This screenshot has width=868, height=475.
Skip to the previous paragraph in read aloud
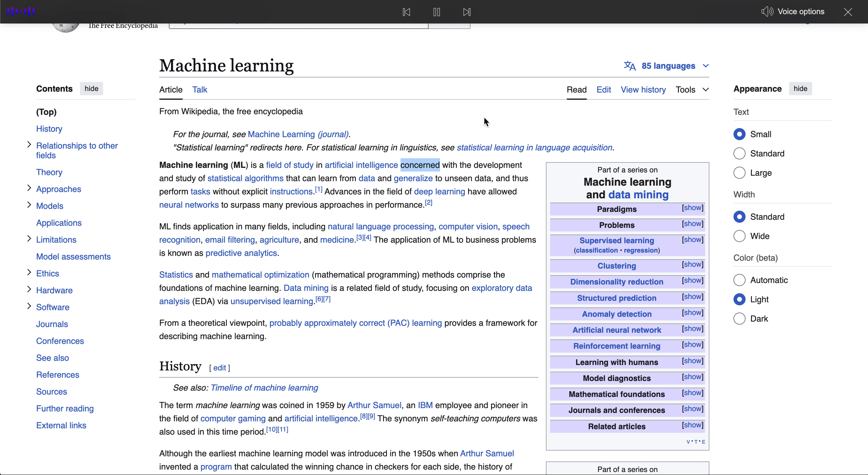[406, 12]
